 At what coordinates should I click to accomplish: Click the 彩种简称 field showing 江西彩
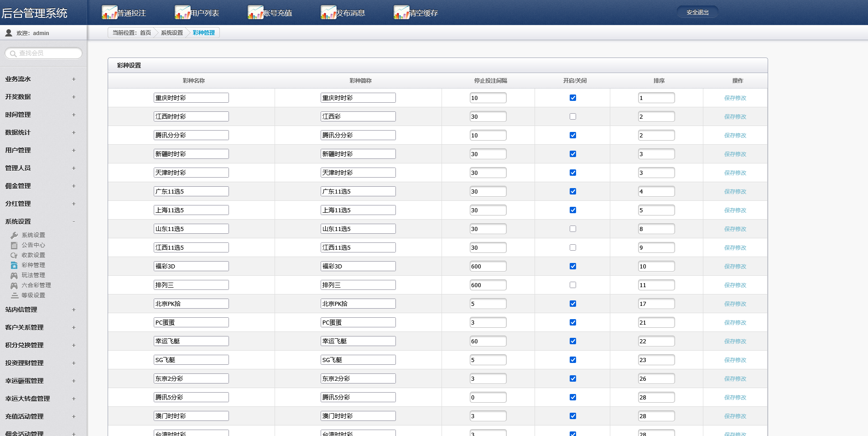(x=358, y=116)
